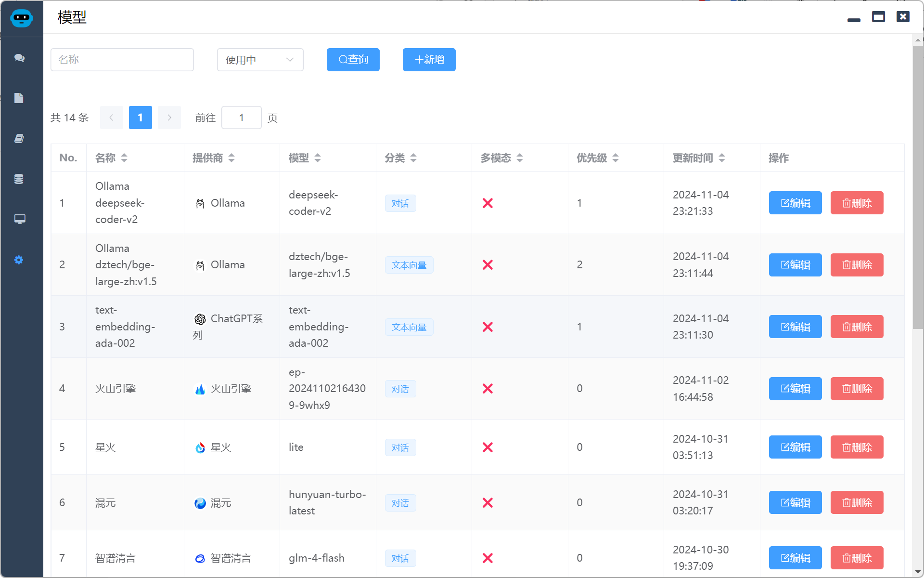Delete the Ollama deepseek-coder-v2 row
The image size is (924, 578).
pyautogui.click(x=857, y=203)
